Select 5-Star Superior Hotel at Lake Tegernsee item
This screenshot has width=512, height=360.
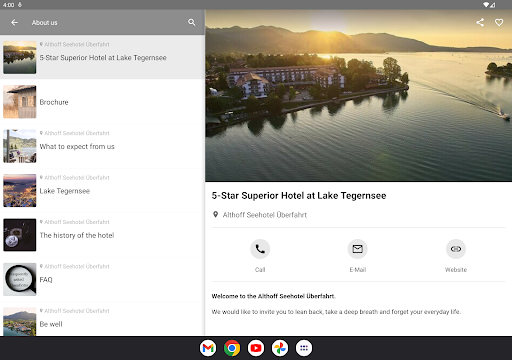coord(102,57)
